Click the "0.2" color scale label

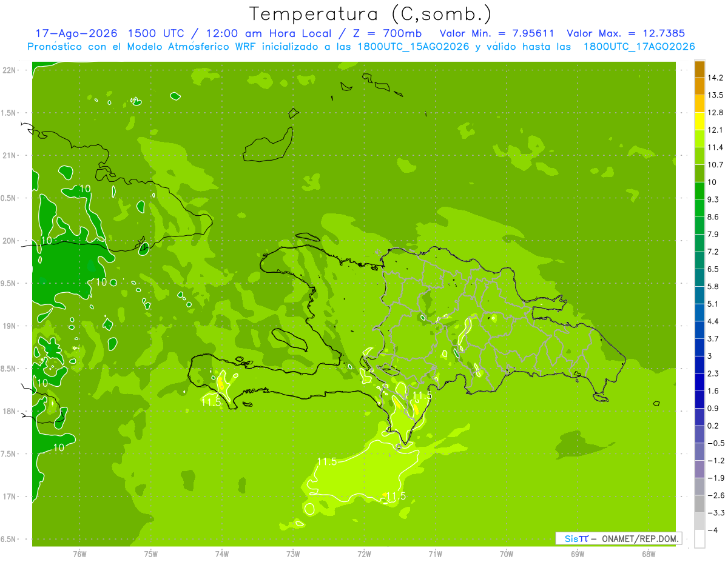click(713, 426)
